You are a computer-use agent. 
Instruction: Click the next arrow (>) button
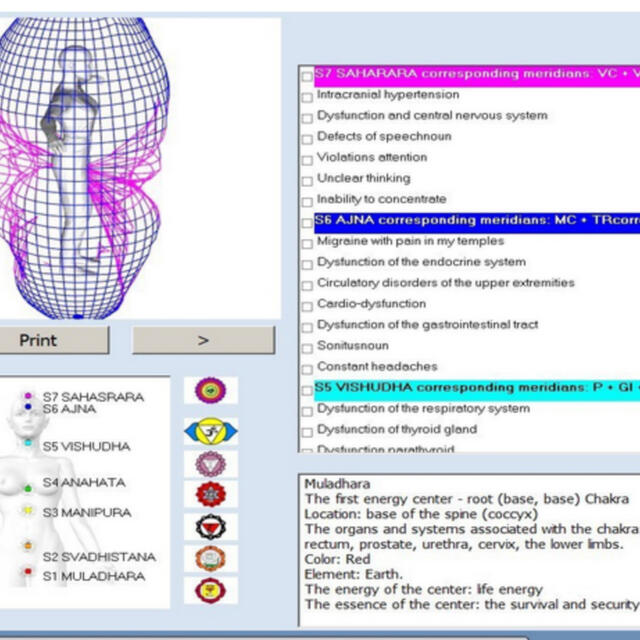pos(204,340)
